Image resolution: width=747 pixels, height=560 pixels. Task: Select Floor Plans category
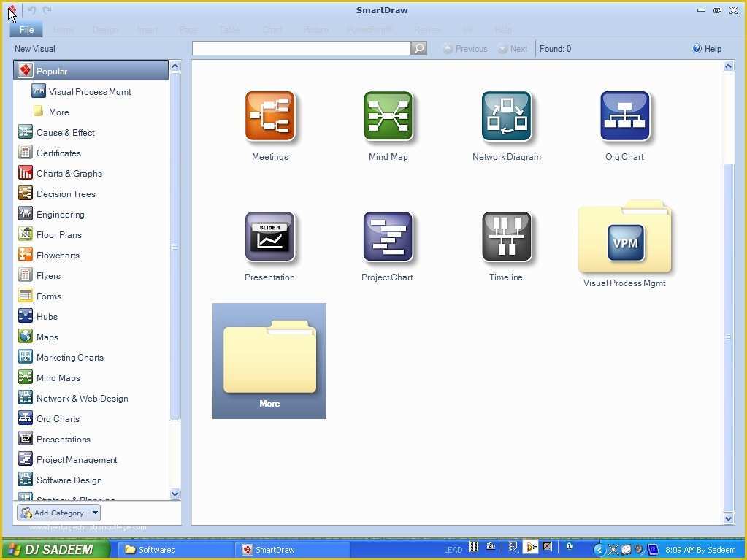[50, 235]
